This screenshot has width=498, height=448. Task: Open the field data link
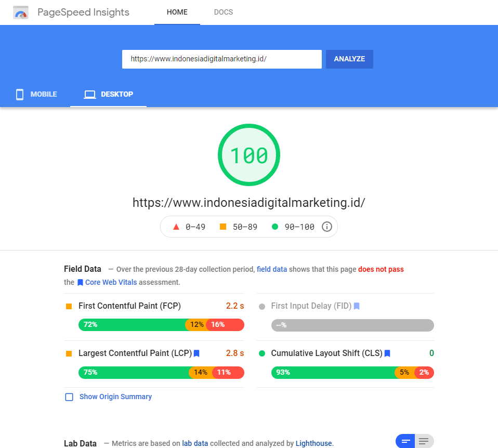click(272, 269)
